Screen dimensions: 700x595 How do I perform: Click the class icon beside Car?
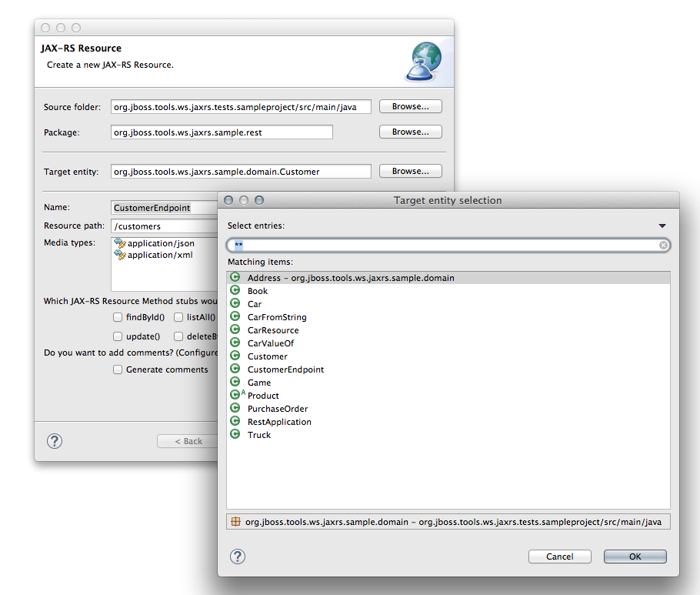coord(235,303)
